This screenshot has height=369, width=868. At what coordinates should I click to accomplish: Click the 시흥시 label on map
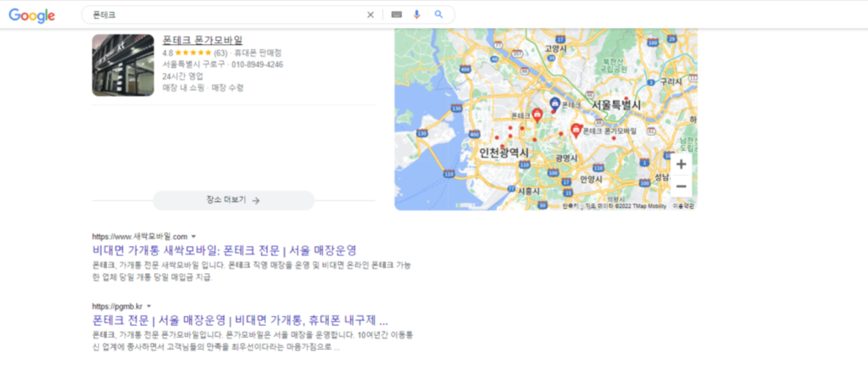[529, 190]
